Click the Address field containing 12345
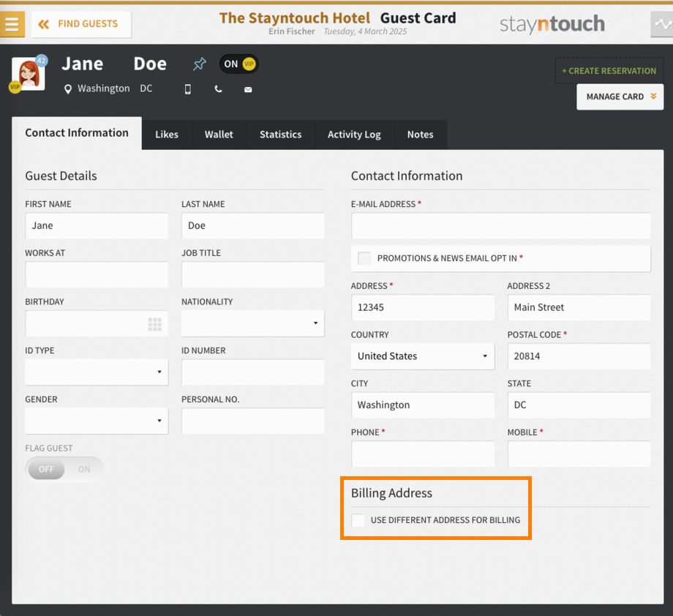The height and width of the screenshot is (616, 673). (x=423, y=307)
